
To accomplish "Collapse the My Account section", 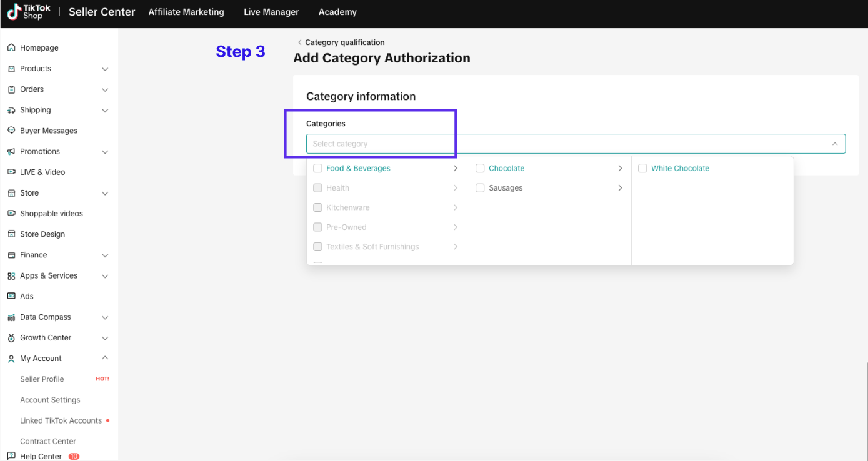I will click(x=105, y=358).
